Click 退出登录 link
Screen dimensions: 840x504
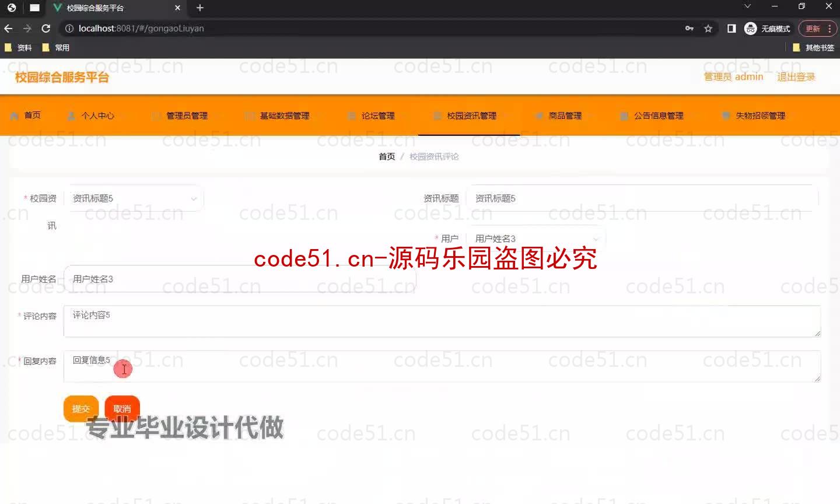[x=796, y=77]
